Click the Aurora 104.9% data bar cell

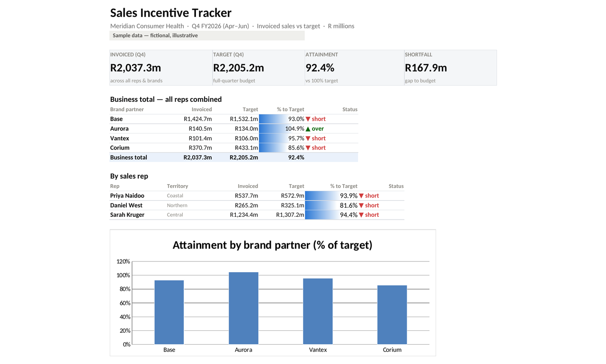pyautogui.click(x=282, y=129)
